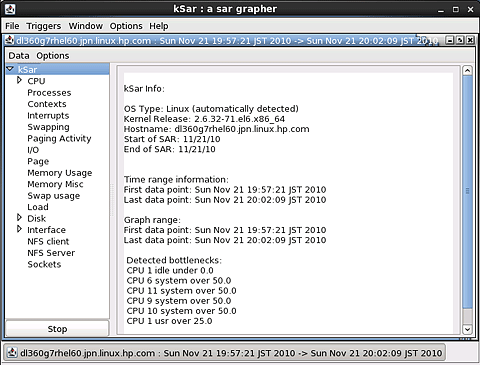Image resolution: width=480 pixels, height=365 pixels.
Task: Click the taskbar entry for dl360g7rhel60 window
Action: tap(225, 353)
